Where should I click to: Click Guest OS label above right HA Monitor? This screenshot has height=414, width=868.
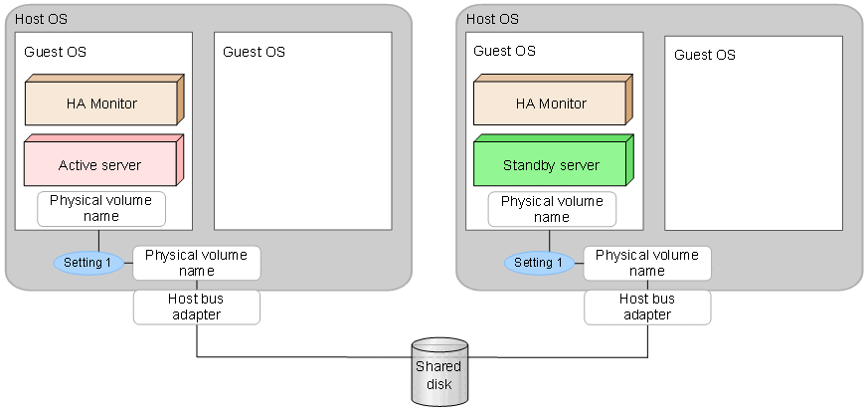point(504,51)
